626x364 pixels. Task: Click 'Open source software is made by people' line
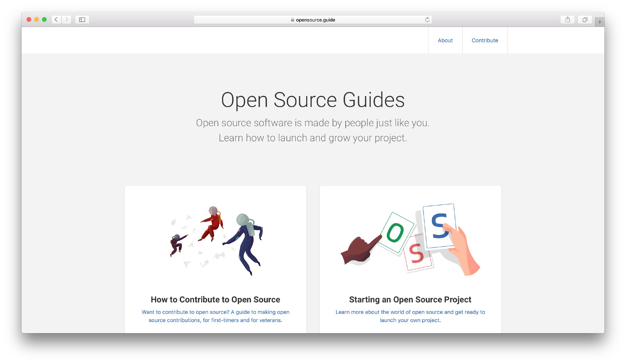point(313,123)
